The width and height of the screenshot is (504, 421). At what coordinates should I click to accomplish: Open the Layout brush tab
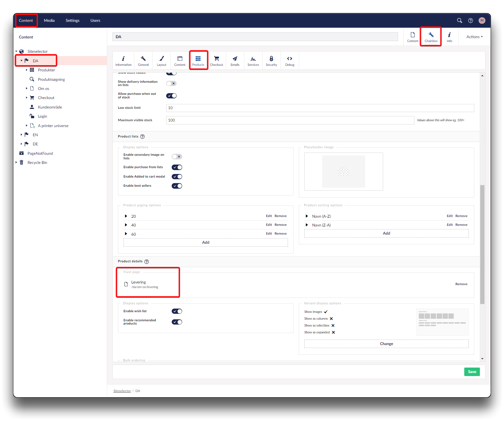pyautogui.click(x=162, y=61)
